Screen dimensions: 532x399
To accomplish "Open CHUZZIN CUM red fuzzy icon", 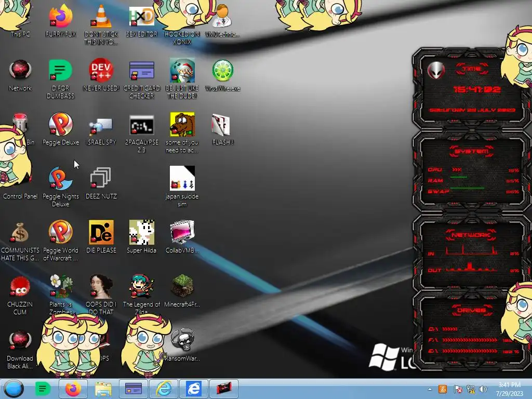I will click(20, 295).
